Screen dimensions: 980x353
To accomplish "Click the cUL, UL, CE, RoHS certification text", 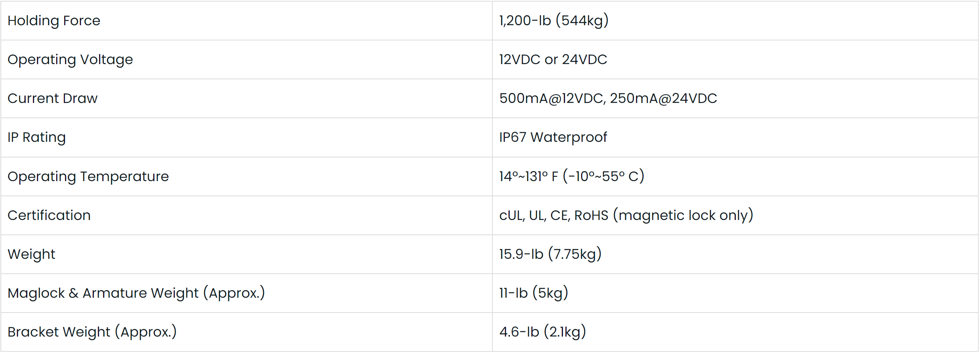I will pos(553,215).
